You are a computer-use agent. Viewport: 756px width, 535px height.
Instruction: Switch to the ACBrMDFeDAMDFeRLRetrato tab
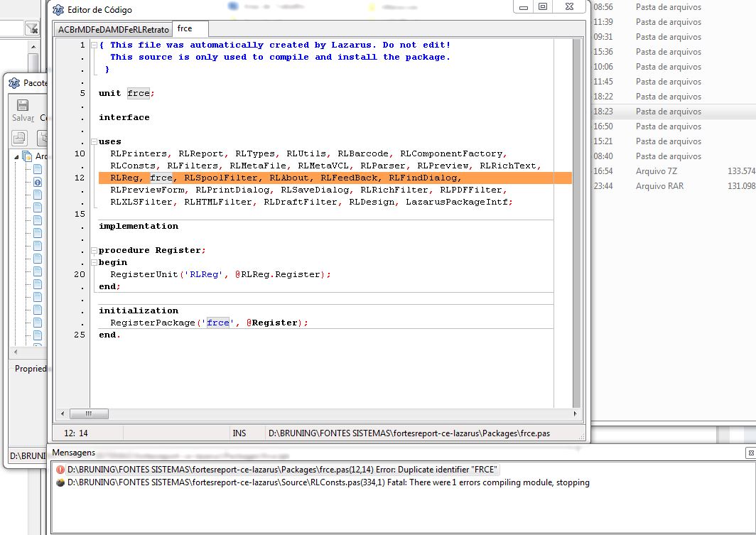(113, 29)
